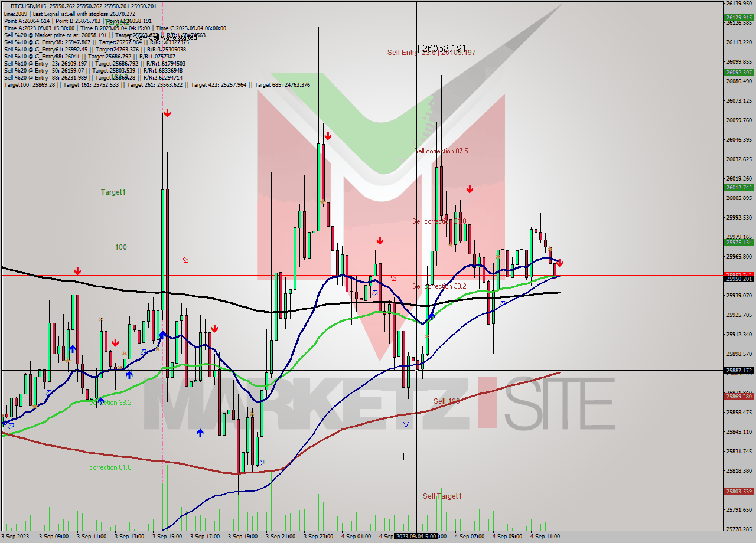This screenshot has width=756, height=543.
Task: Click the black 25887.172 price tag
Action: coord(739,370)
